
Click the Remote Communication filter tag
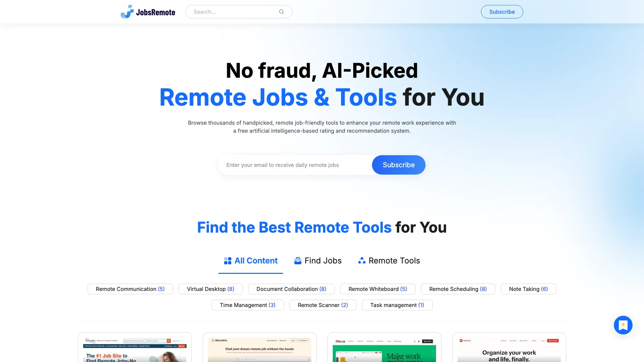(x=130, y=289)
